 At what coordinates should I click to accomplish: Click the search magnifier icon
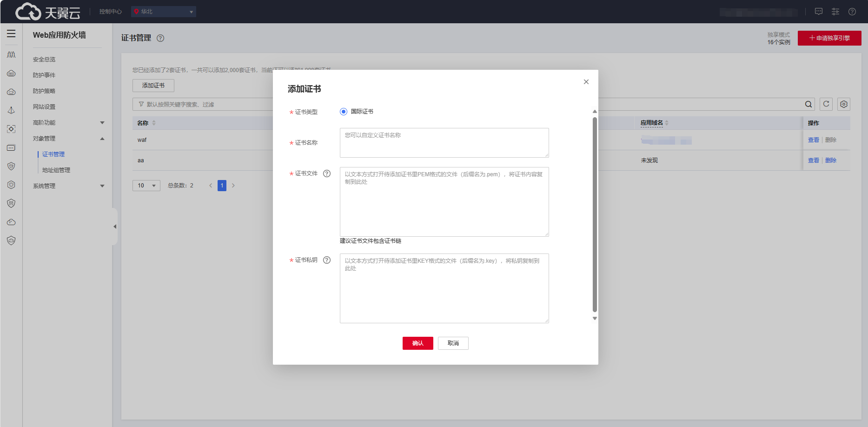pyautogui.click(x=808, y=104)
